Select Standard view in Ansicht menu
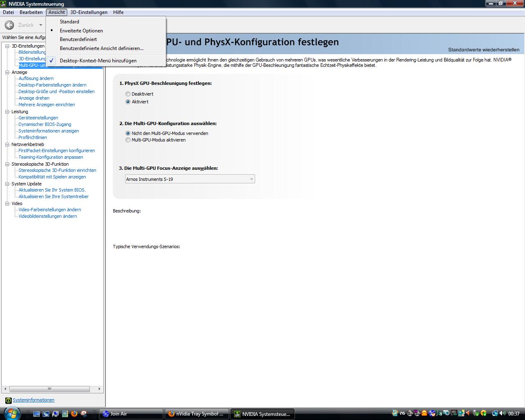This screenshot has width=525, height=420. point(106,22)
